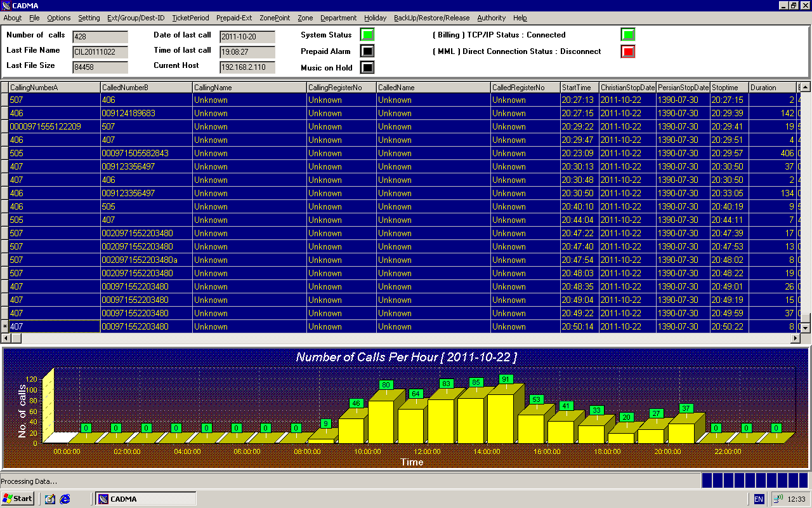Image resolution: width=812 pixels, height=508 pixels.
Task: Click the StartTime column header
Action: (580, 88)
